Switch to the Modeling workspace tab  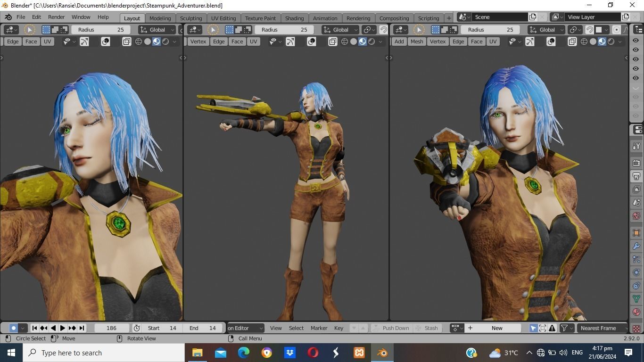click(x=160, y=18)
